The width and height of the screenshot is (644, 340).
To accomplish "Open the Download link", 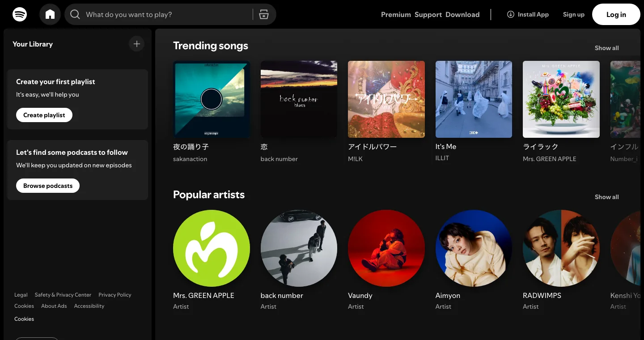I will pyautogui.click(x=462, y=14).
